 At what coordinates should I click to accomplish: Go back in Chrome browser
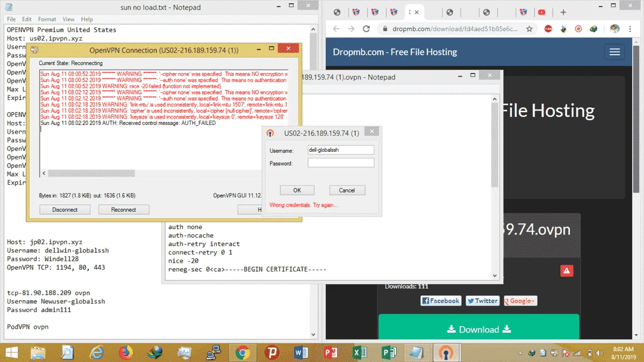pos(336,29)
